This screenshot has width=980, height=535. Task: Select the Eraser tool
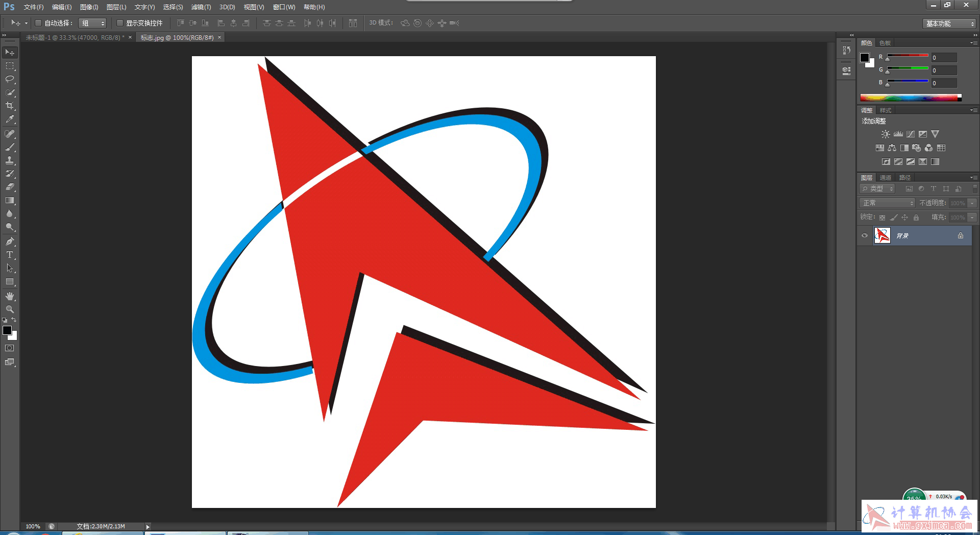point(10,187)
